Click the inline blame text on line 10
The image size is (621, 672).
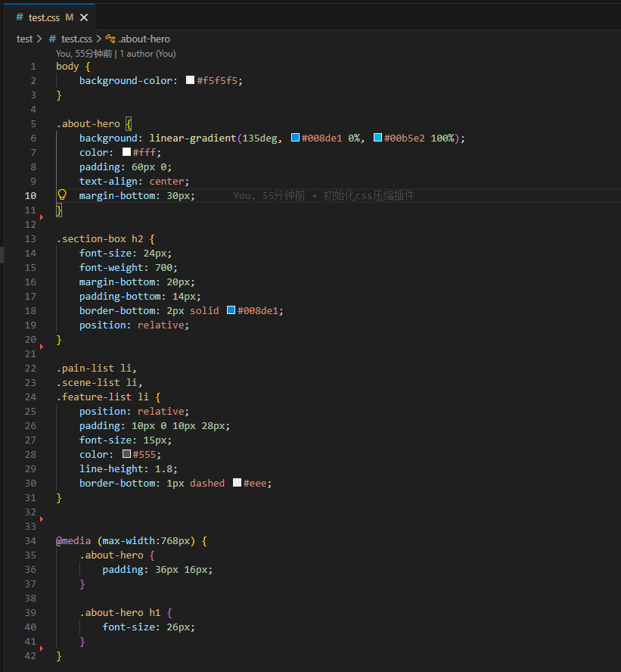tap(324, 196)
